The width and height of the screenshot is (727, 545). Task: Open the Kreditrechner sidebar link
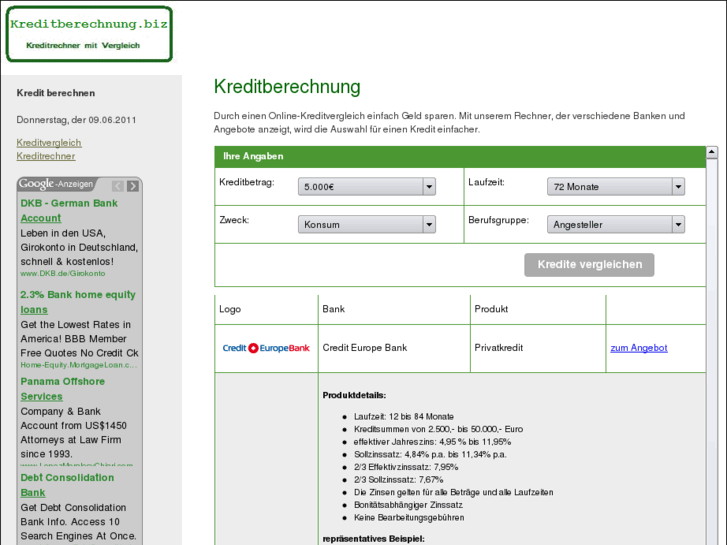click(x=46, y=156)
